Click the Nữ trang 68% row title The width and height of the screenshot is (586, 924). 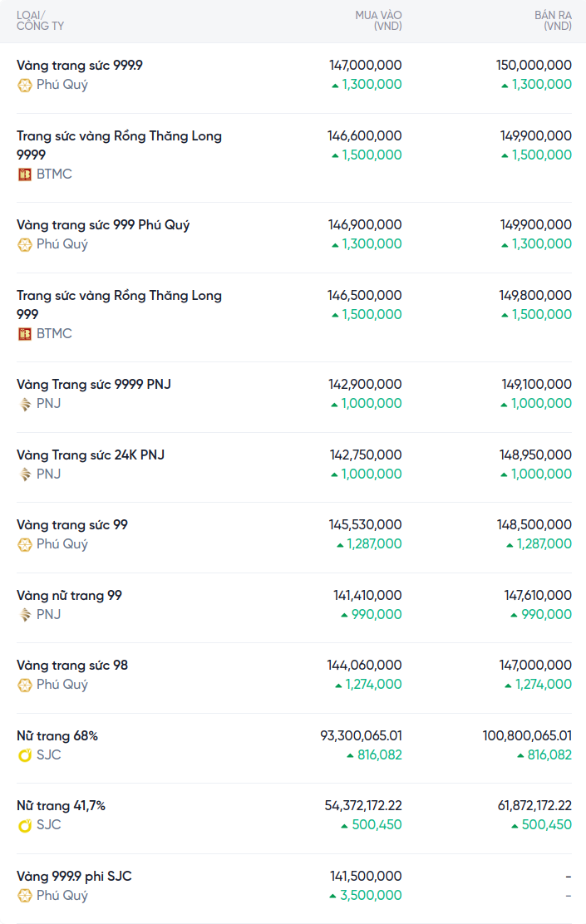[x=57, y=735]
